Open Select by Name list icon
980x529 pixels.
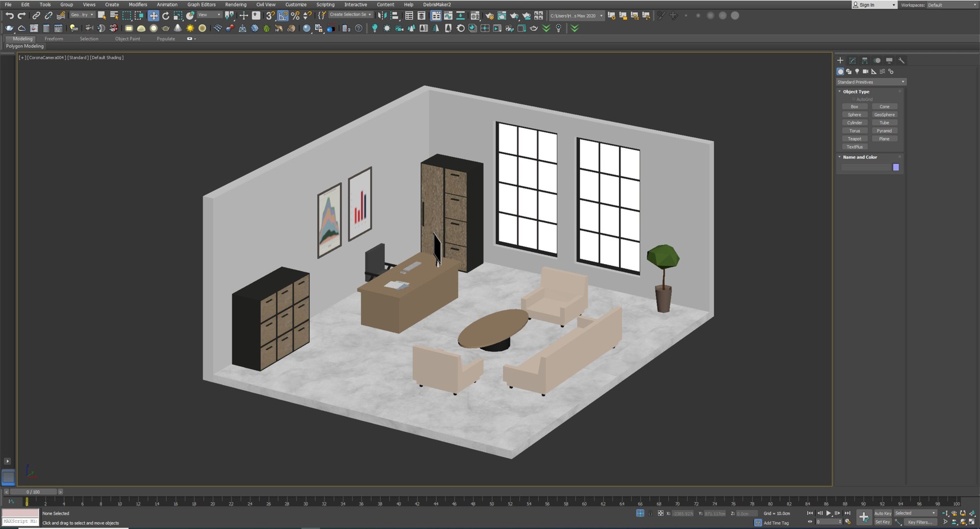tap(114, 16)
